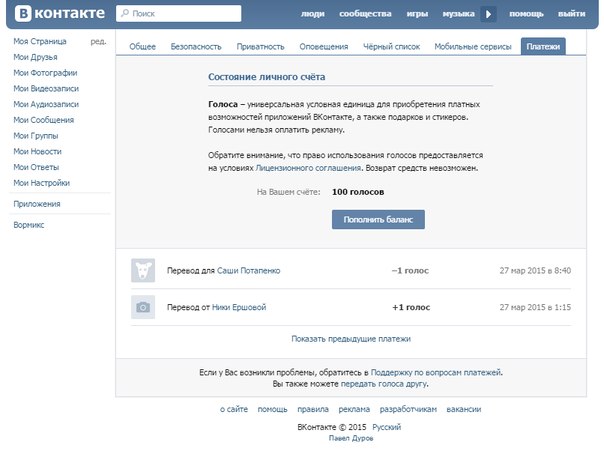Show previous payments via Показать предыдущие платежи
This screenshot has height=457, width=604.
tap(351, 339)
